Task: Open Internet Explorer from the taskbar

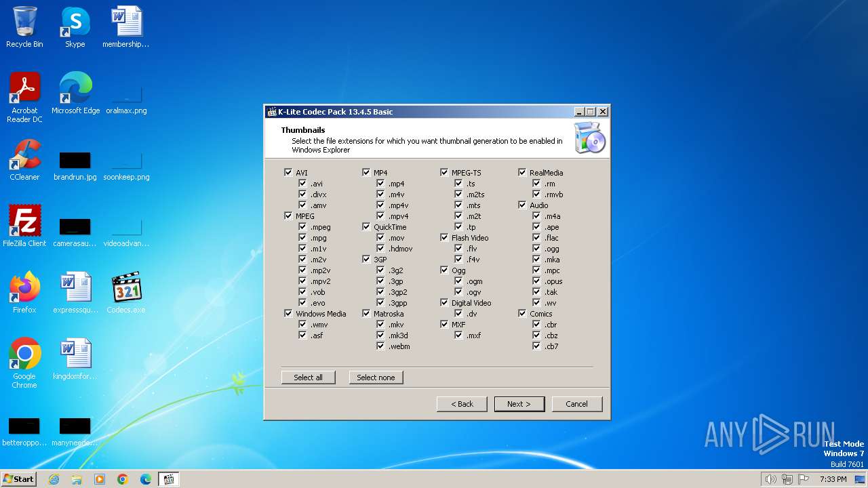Action: (x=54, y=479)
